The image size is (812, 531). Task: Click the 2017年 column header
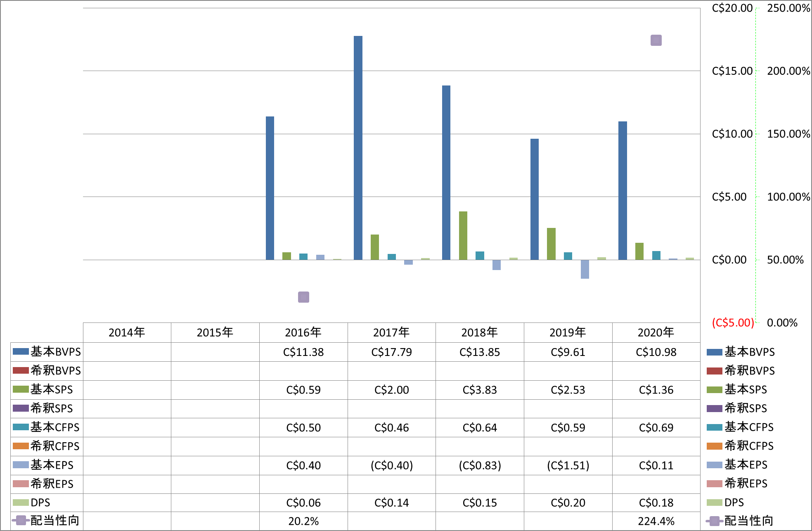click(391, 332)
